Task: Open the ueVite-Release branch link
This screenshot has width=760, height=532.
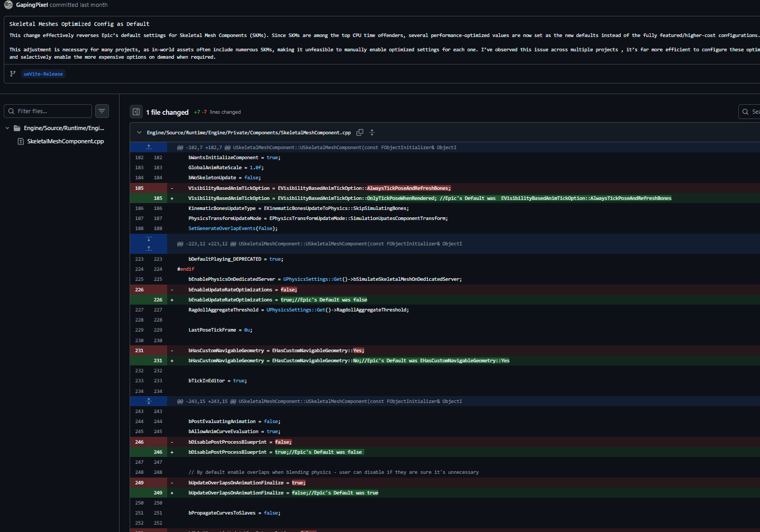Action: [x=43, y=74]
